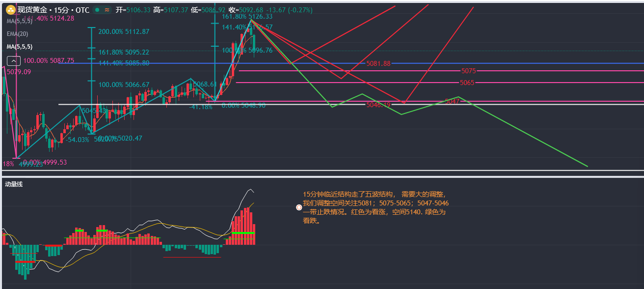
Task: Select the white MA(5,5,5) indicator legend
Action: tap(20, 47)
